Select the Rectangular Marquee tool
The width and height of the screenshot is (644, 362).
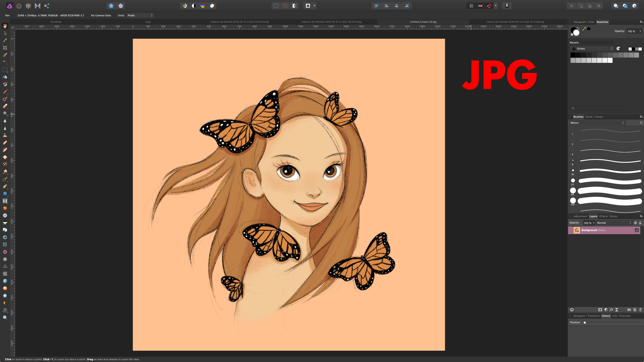point(5,70)
